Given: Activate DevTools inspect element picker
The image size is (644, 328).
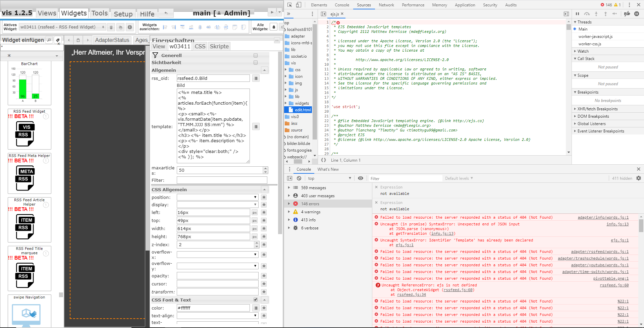Looking at the screenshot, I should tap(290, 5).
